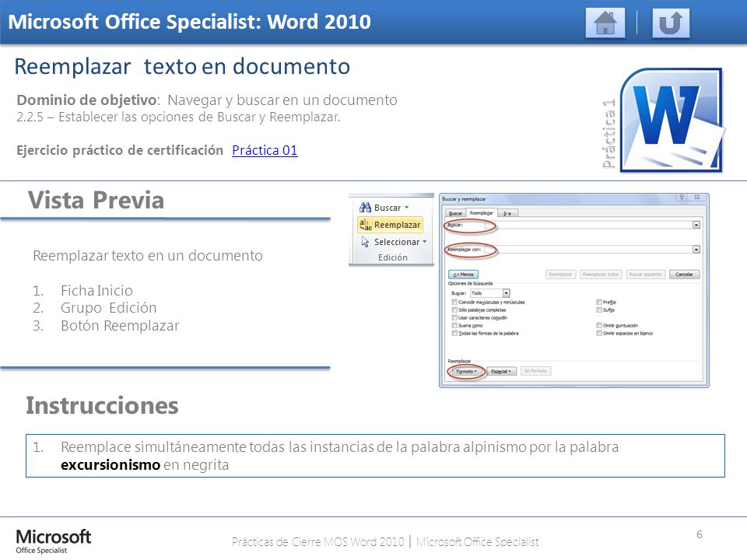Open the Buscar ribbon dropdown arrow

coord(406,208)
